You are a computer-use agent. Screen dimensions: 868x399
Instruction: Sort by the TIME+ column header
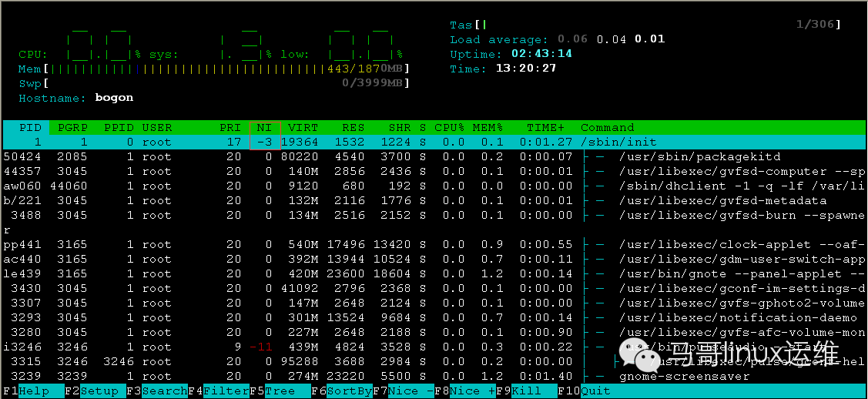tap(545, 127)
